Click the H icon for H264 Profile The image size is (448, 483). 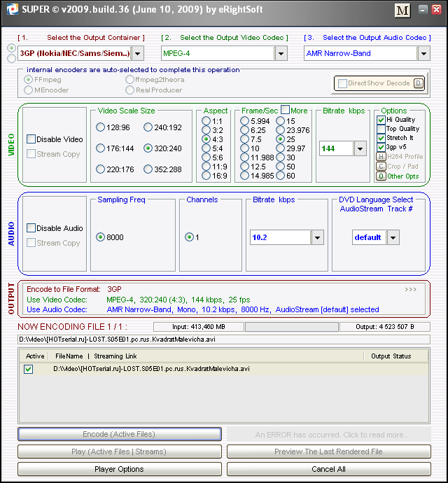pyautogui.click(x=381, y=157)
